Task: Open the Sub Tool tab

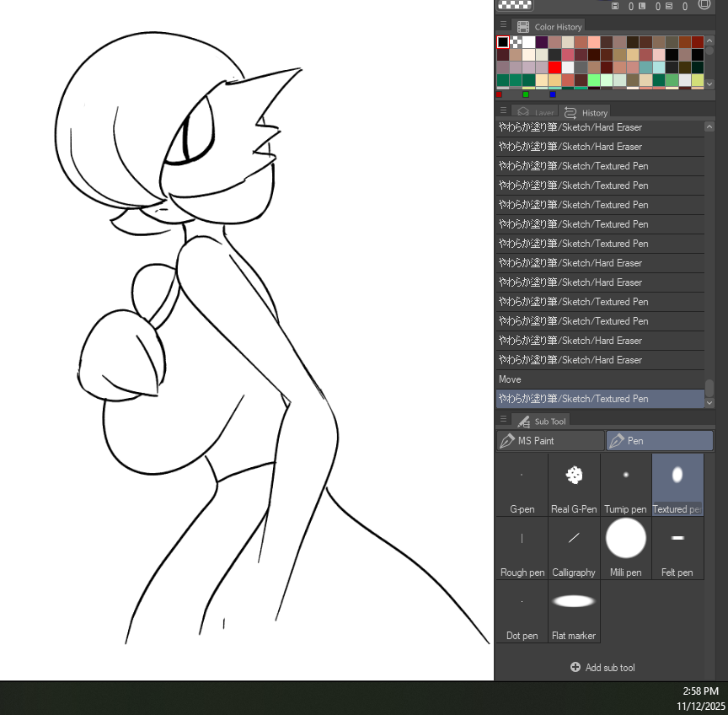Action: point(541,421)
